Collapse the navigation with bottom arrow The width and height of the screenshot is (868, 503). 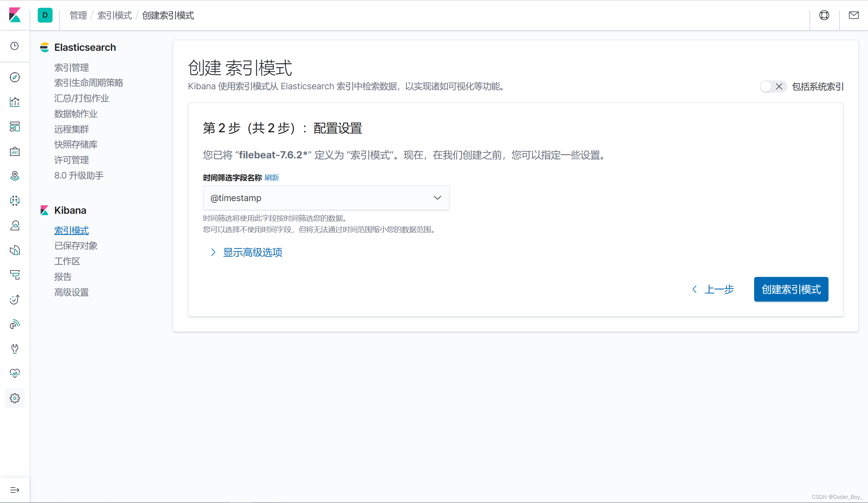coord(15,490)
